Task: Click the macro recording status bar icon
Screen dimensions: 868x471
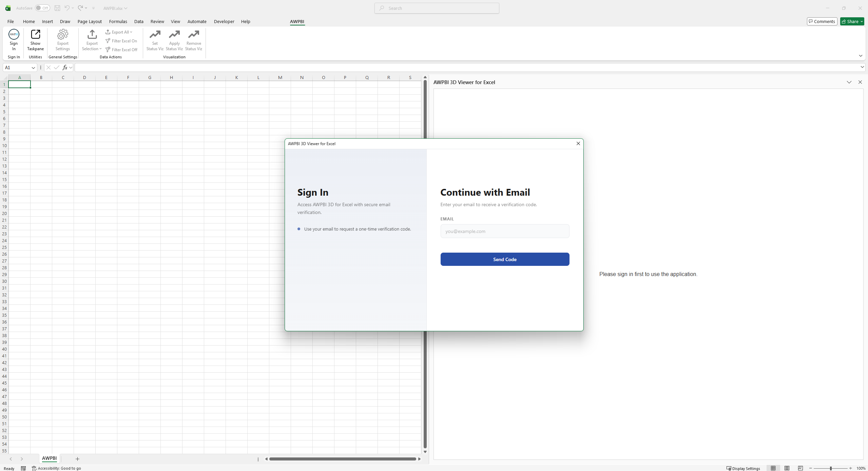Action: pos(23,468)
